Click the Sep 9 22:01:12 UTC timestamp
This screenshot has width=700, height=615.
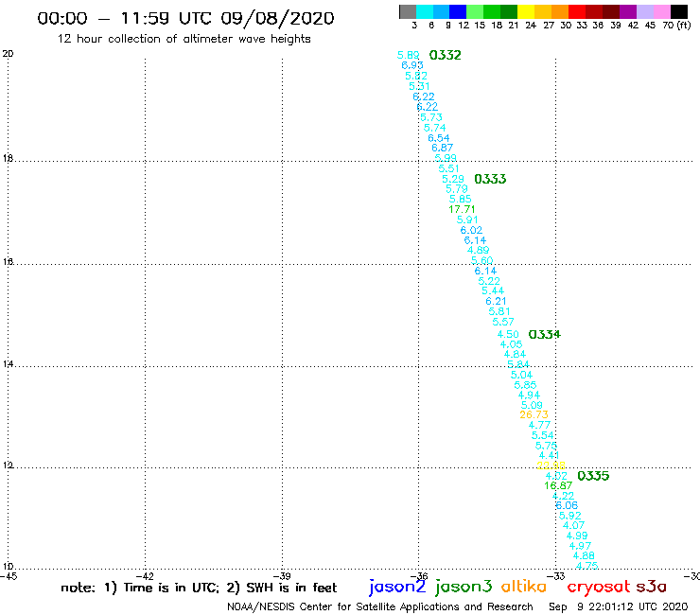619,607
